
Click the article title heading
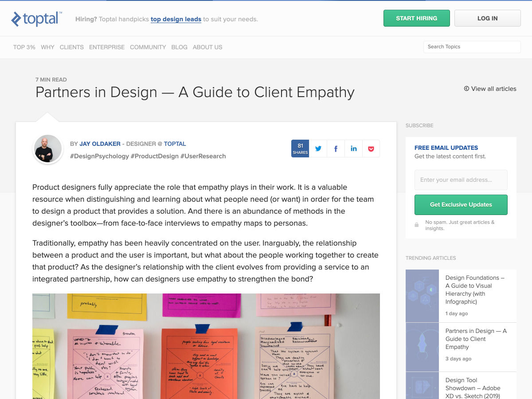(x=195, y=92)
